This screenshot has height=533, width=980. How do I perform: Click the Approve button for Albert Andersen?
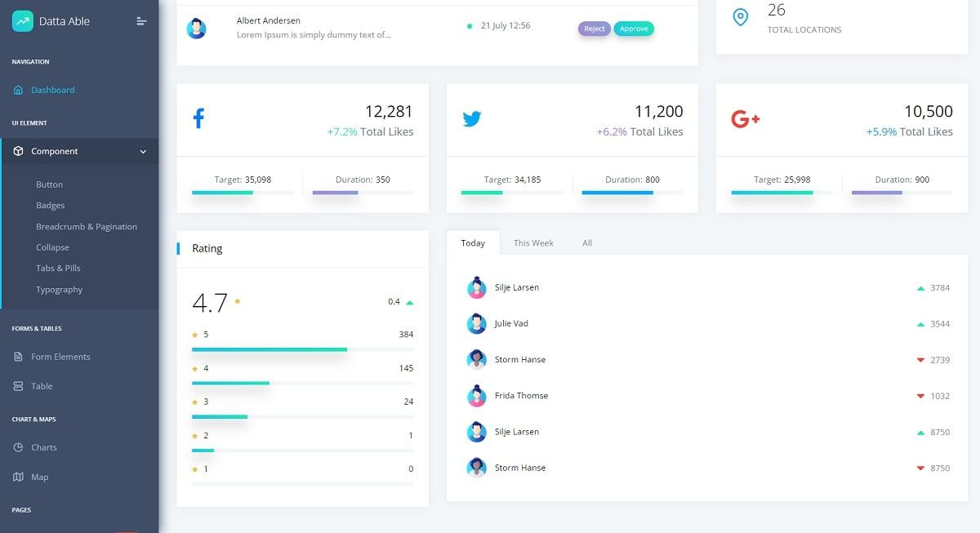click(x=634, y=28)
